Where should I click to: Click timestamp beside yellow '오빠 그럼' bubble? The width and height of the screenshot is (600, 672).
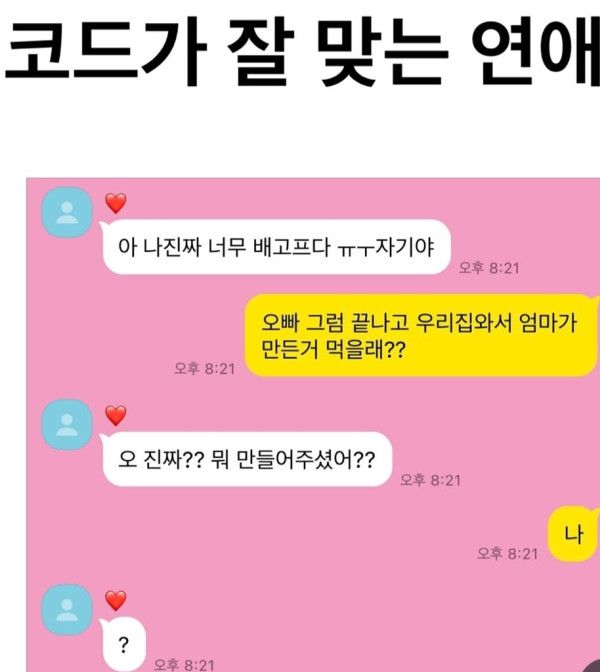pos(205,369)
